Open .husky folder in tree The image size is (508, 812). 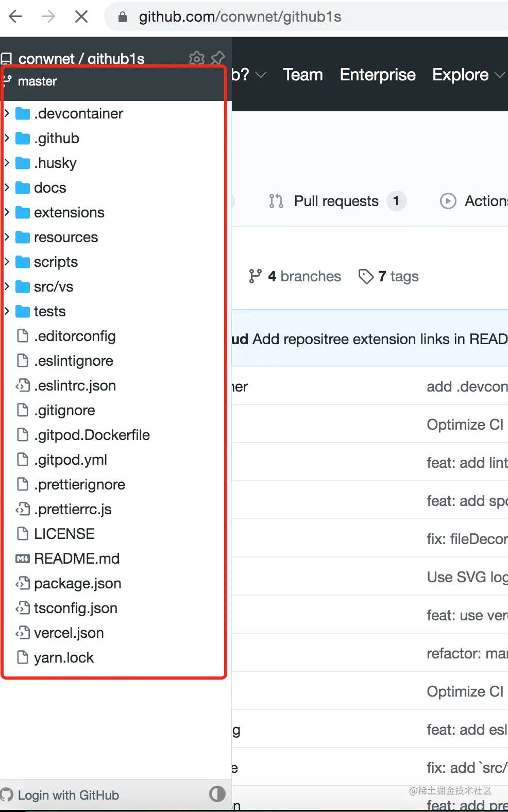tap(55, 163)
